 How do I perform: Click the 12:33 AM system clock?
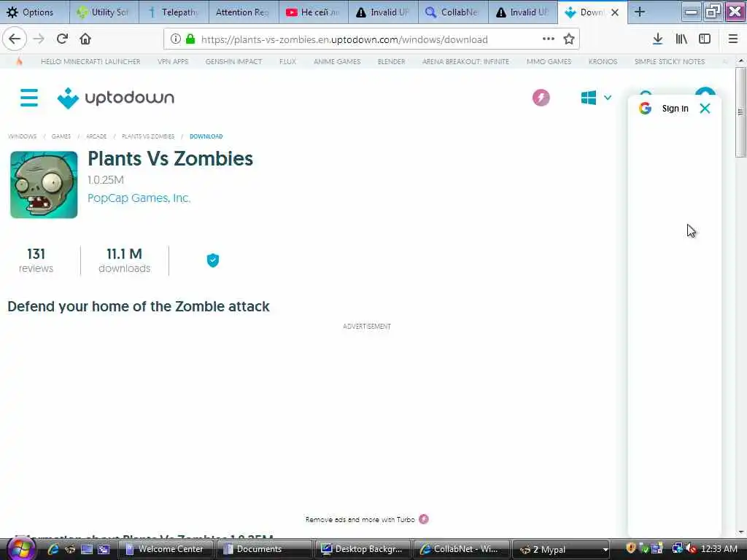click(x=719, y=549)
